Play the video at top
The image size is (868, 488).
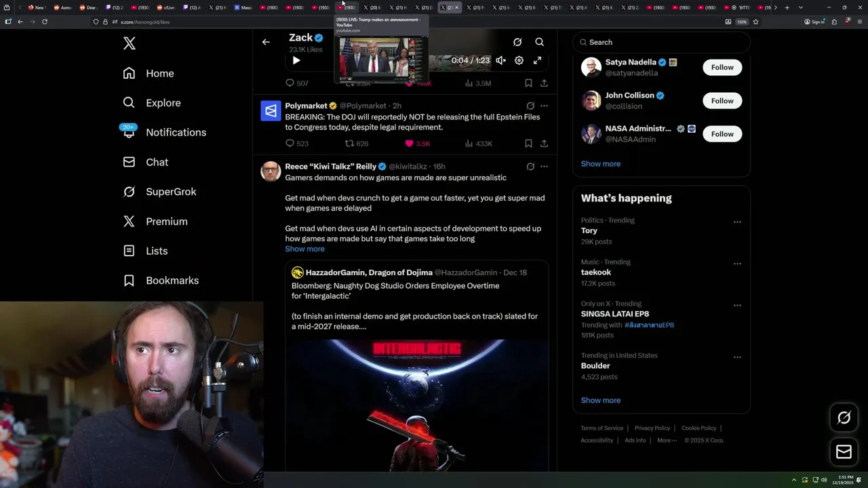296,60
